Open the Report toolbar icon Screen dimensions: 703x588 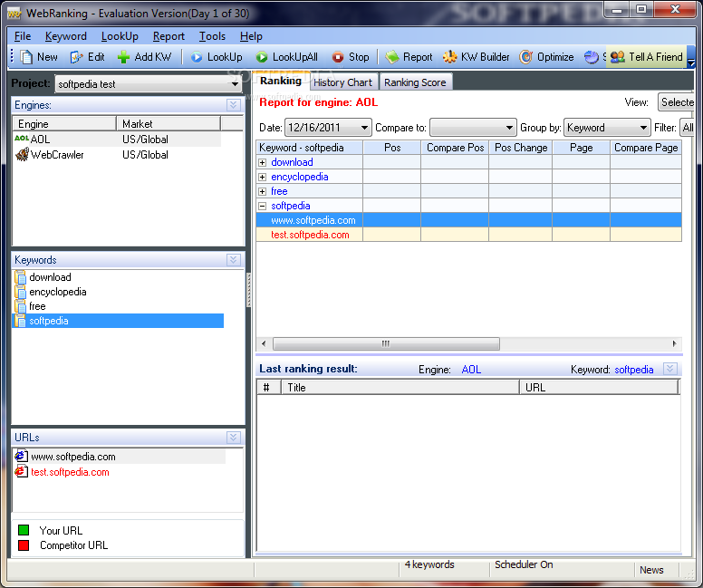[x=392, y=57]
